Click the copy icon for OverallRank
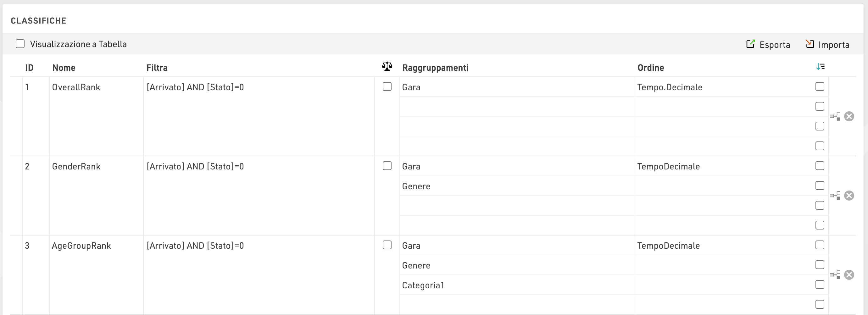 [x=835, y=117]
